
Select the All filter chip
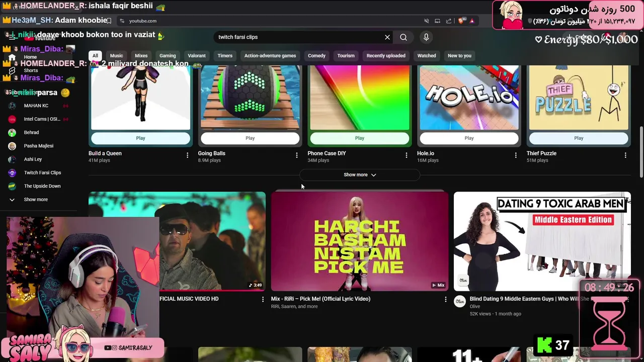point(95,56)
